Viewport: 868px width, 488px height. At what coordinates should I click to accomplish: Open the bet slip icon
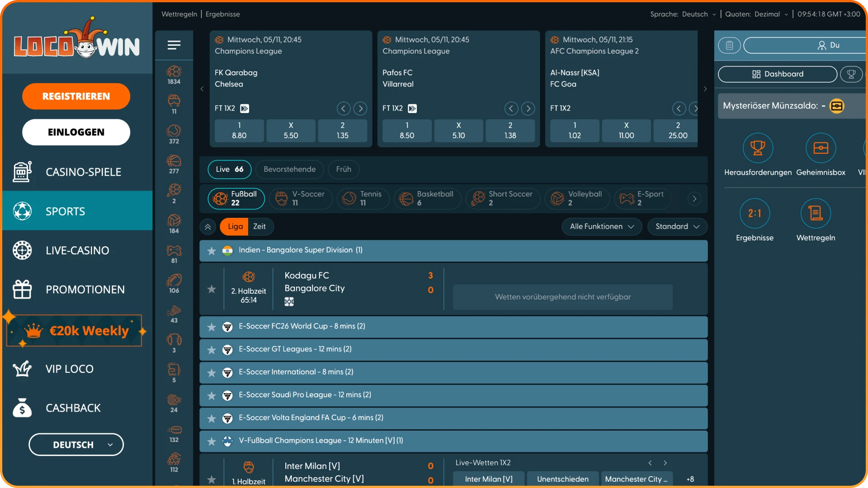729,45
